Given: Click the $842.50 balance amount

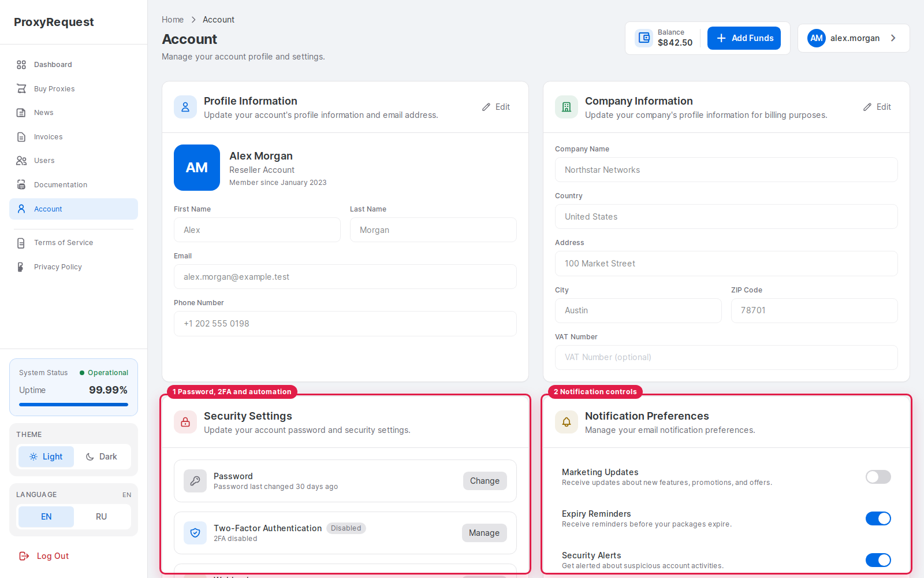Looking at the screenshot, I should pos(675,43).
